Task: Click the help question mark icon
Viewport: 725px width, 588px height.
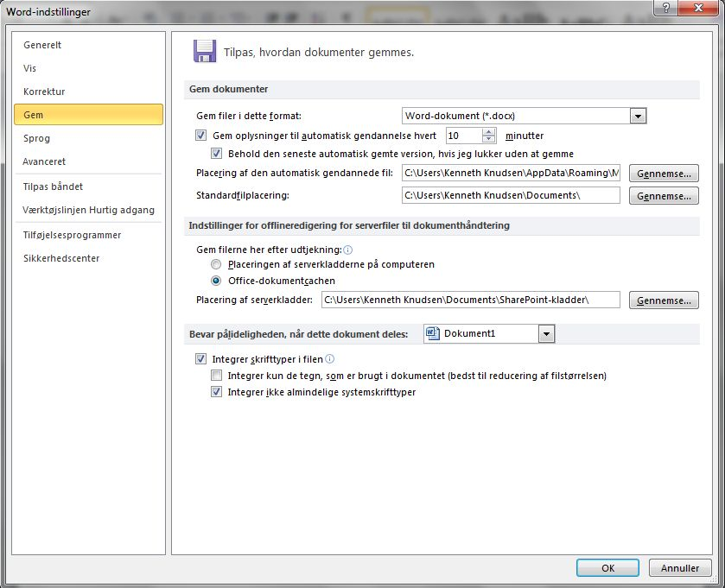Action: (666, 8)
